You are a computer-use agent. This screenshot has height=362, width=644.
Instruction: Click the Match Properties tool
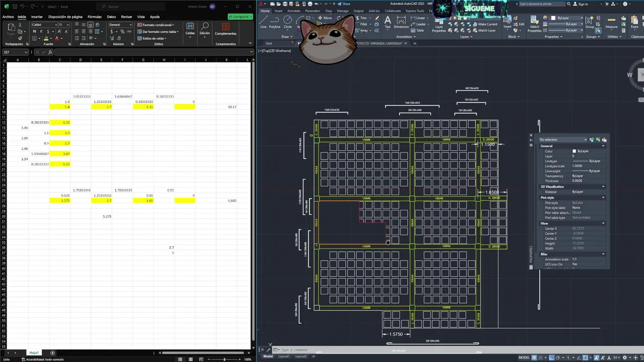535,24
